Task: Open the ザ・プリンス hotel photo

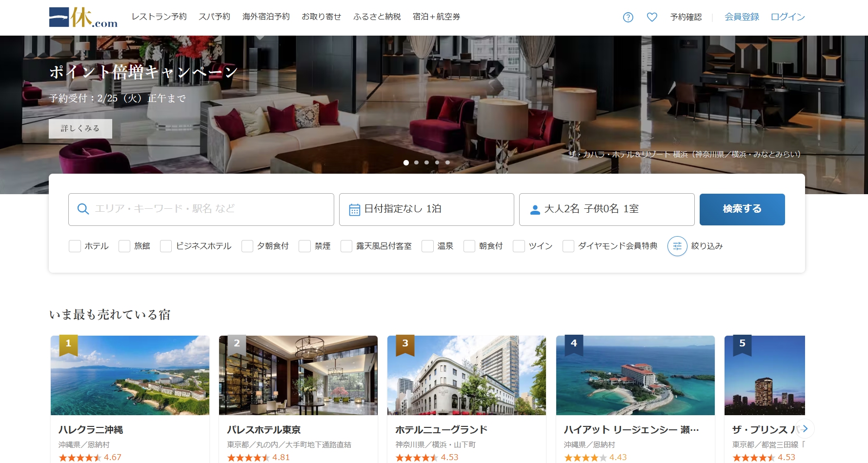Action: click(765, 375)
